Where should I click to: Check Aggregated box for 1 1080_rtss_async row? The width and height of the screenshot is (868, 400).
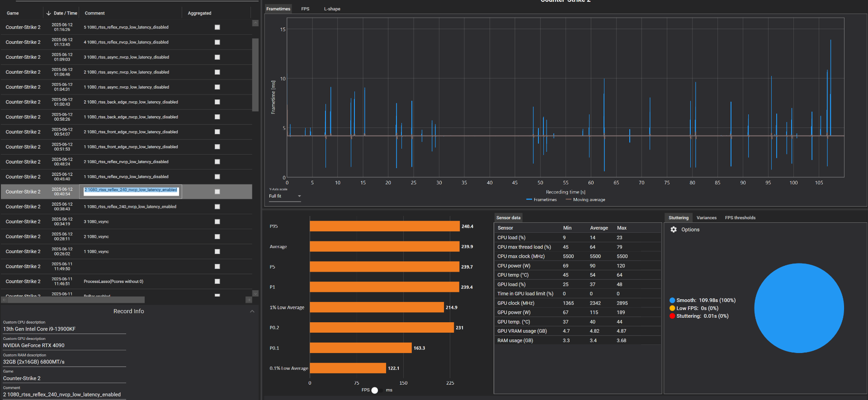pyautogui.click(x=217, y=87)
